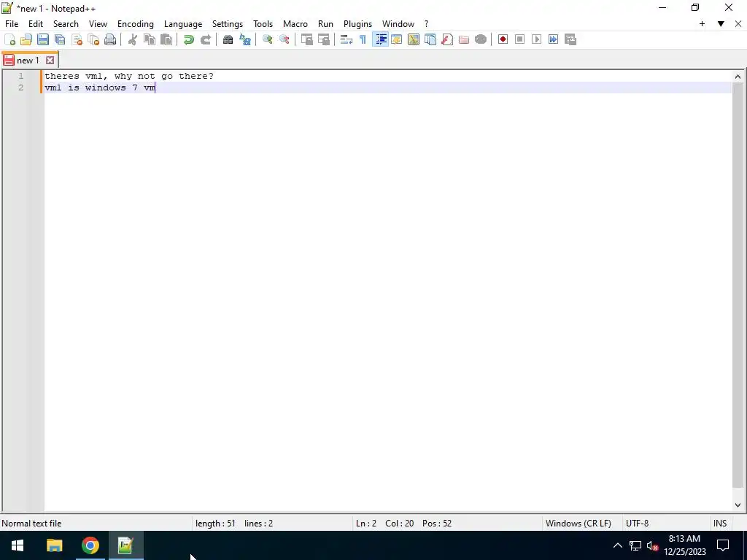Click the Close All toolbar icon
Image resolution: width=747 pixels, height=560 pixels.
coord(93,39)
